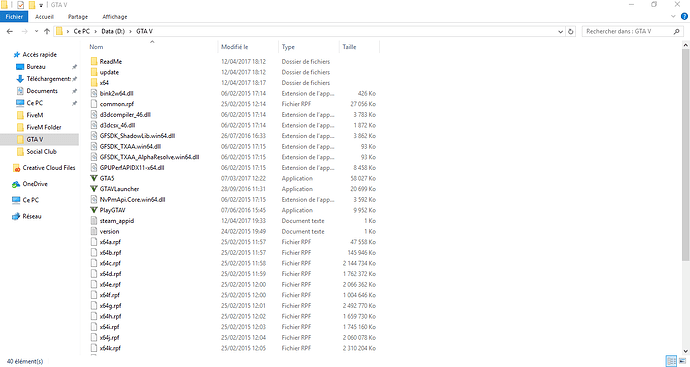Open the Fichier ribbon tab

pyautogui.click(x=14, y=17)
